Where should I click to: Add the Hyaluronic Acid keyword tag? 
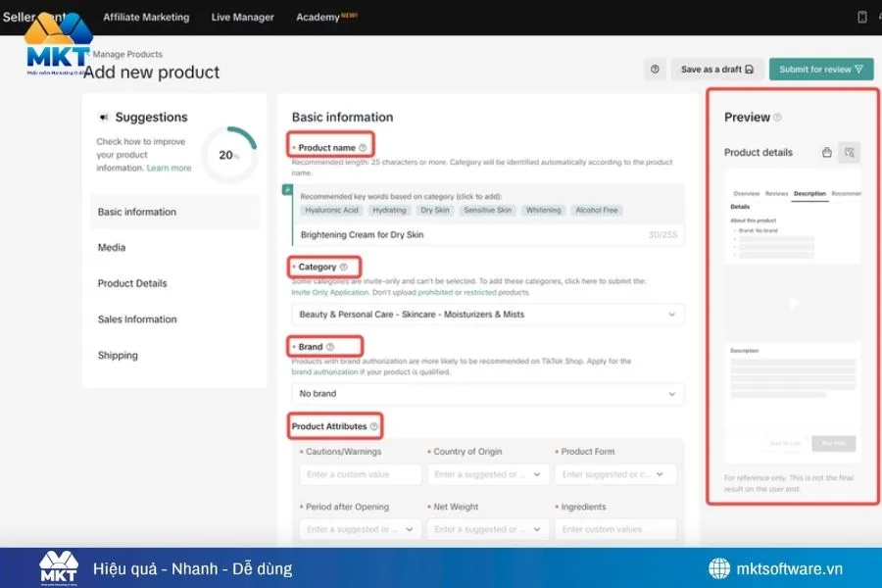click(332, 210)
